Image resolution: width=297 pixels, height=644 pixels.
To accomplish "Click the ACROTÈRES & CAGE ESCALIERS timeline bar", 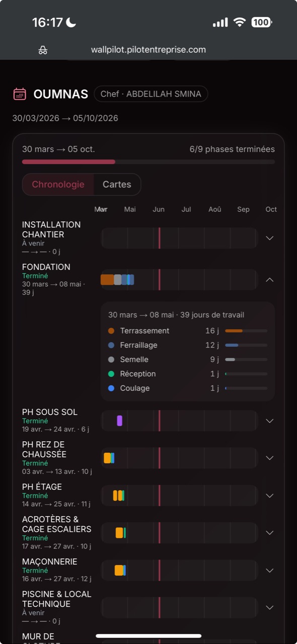I will (x=121, y=533).
